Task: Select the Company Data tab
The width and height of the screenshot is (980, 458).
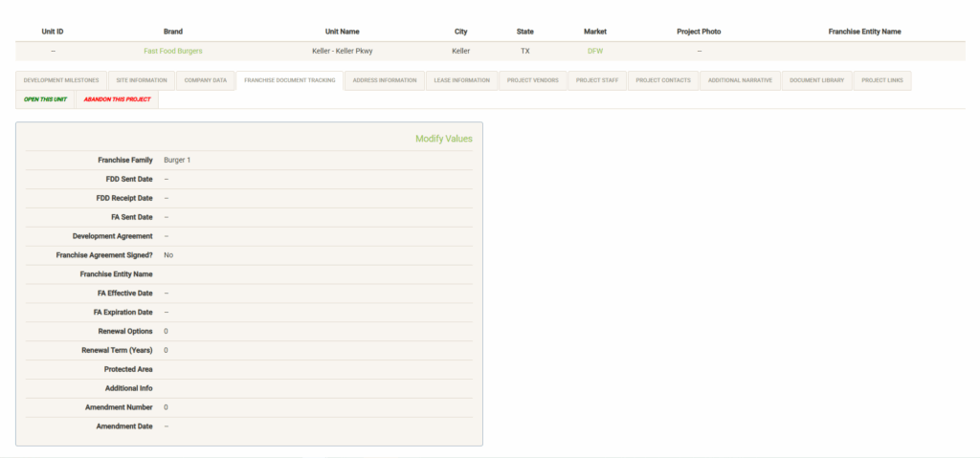Action: [206, 80]
